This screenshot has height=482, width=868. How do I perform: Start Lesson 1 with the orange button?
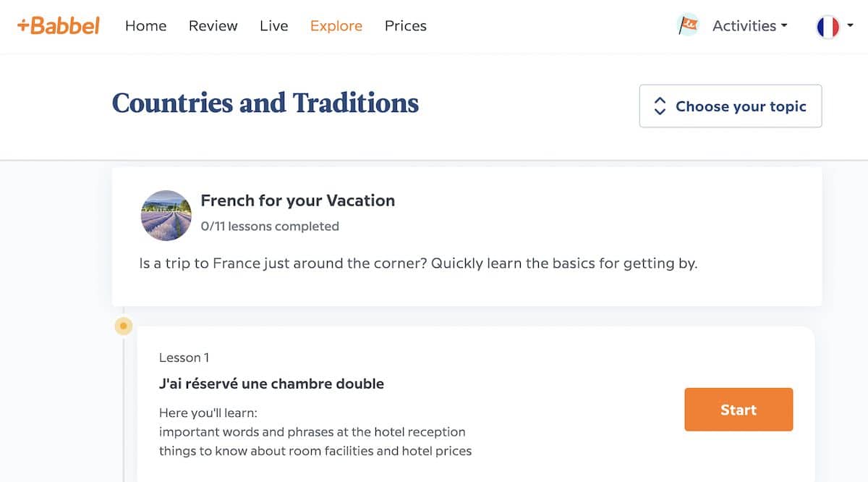pyautogui.click(x=739, y=410)
